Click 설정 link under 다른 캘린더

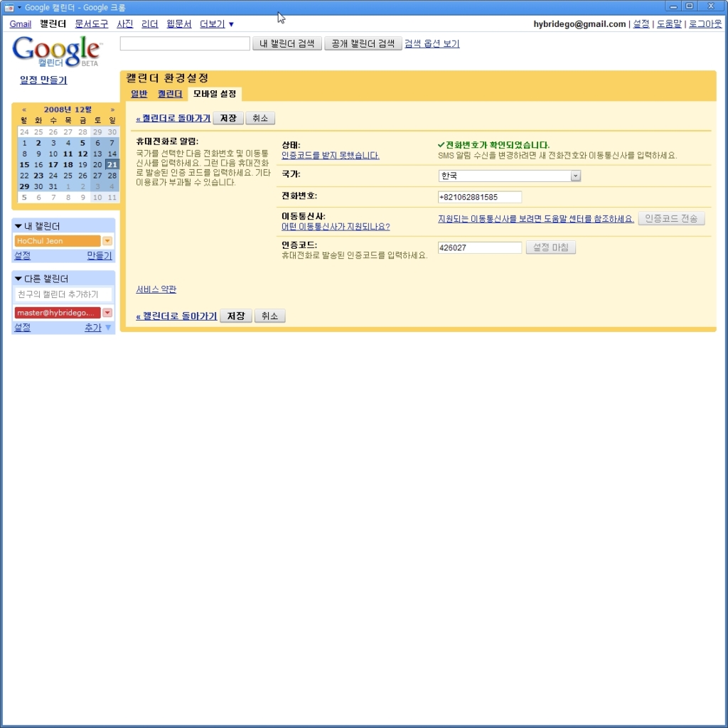point(22,327)
